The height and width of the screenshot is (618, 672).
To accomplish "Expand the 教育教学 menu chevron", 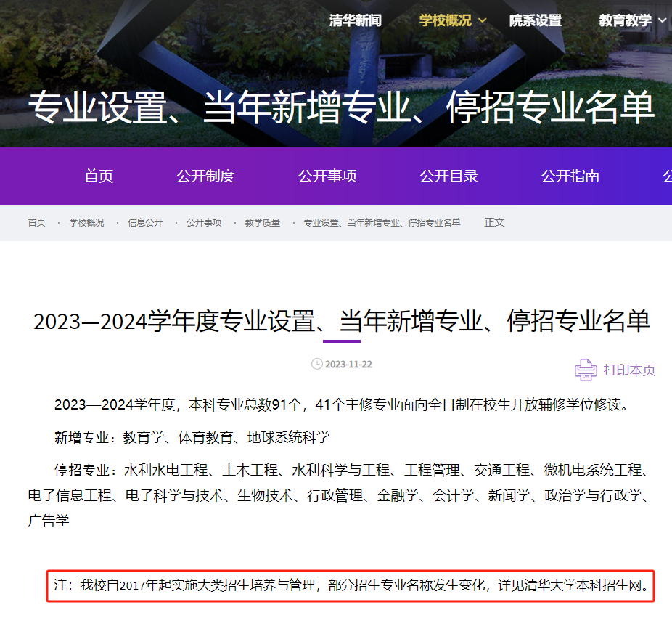I will pos(663,21).
